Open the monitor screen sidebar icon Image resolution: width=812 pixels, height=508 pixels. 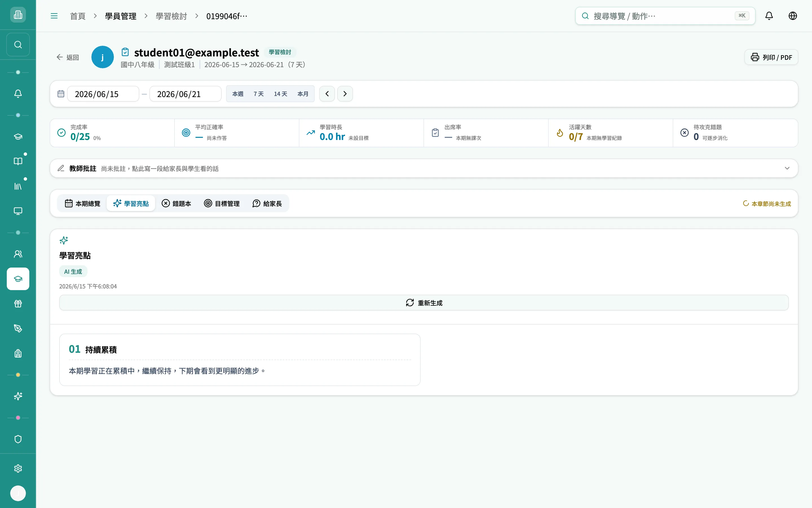tap(18, 211)
